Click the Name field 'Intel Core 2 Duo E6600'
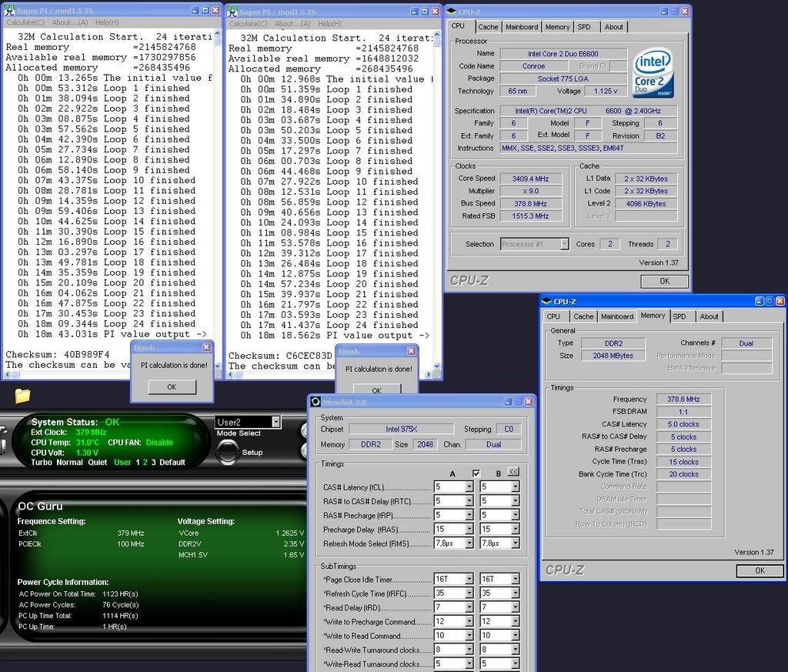The height and width of the screenshot is (672, 788). pos(563,54)
